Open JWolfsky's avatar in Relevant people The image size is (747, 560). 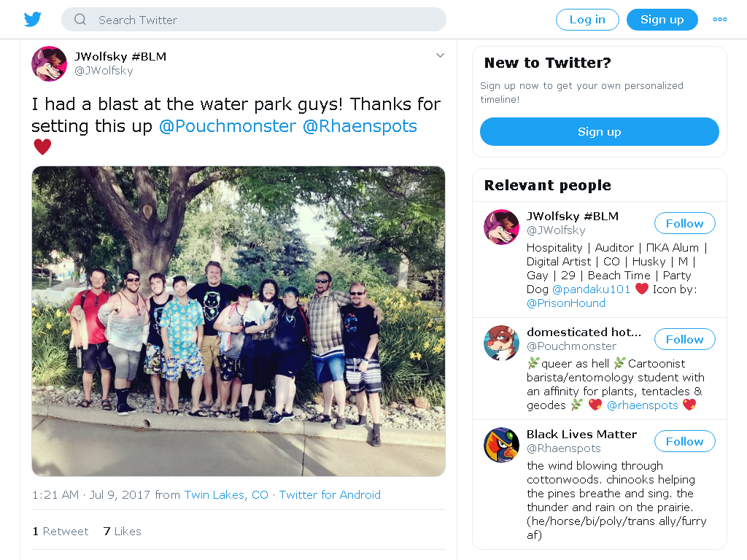[x=501, y=227]
